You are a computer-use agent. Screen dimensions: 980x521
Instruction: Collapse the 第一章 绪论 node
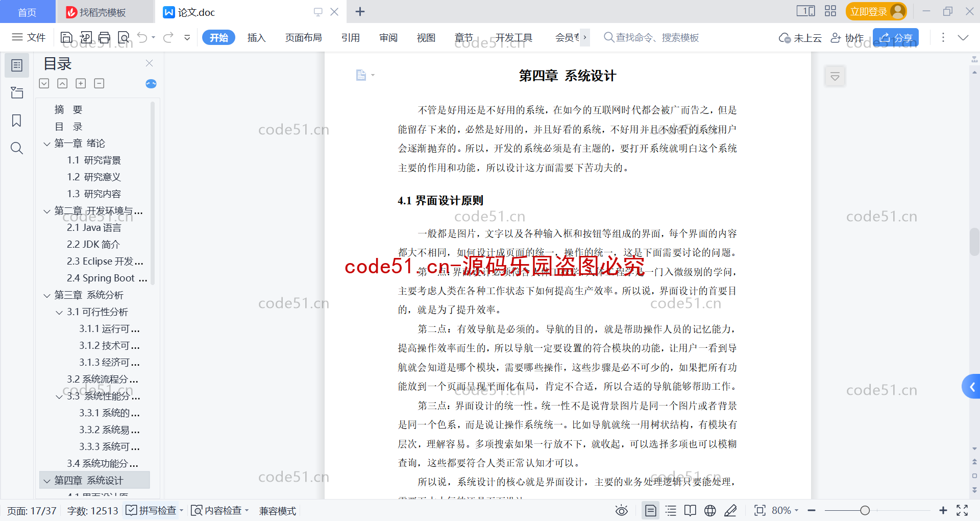point(47,144)
